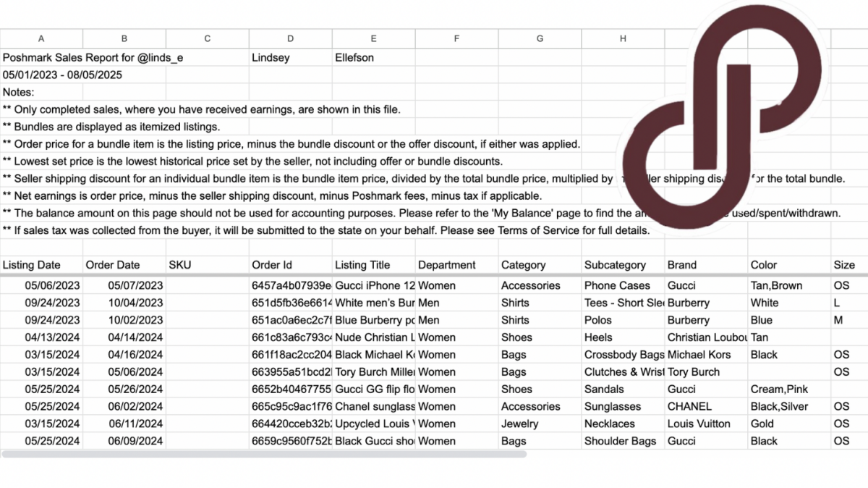Click the 'Listing Date' header cell
868x488 pixels.
coord(33,265)
